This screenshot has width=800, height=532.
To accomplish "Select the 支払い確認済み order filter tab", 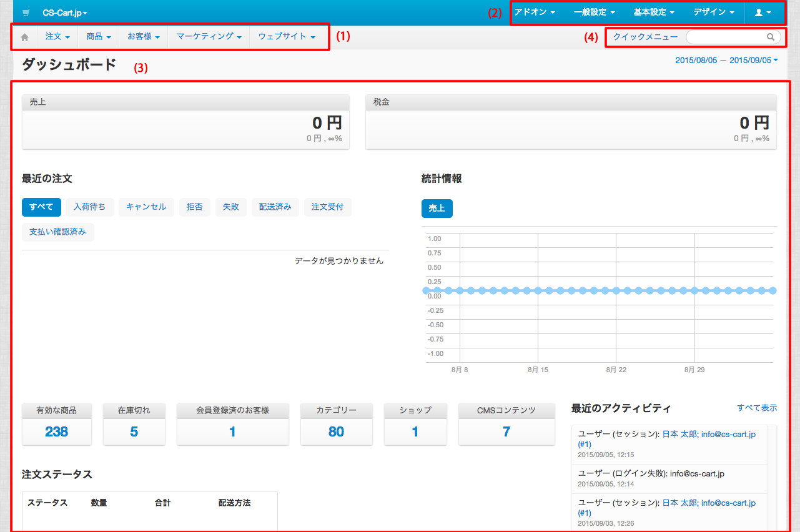I will coord(57,232).
